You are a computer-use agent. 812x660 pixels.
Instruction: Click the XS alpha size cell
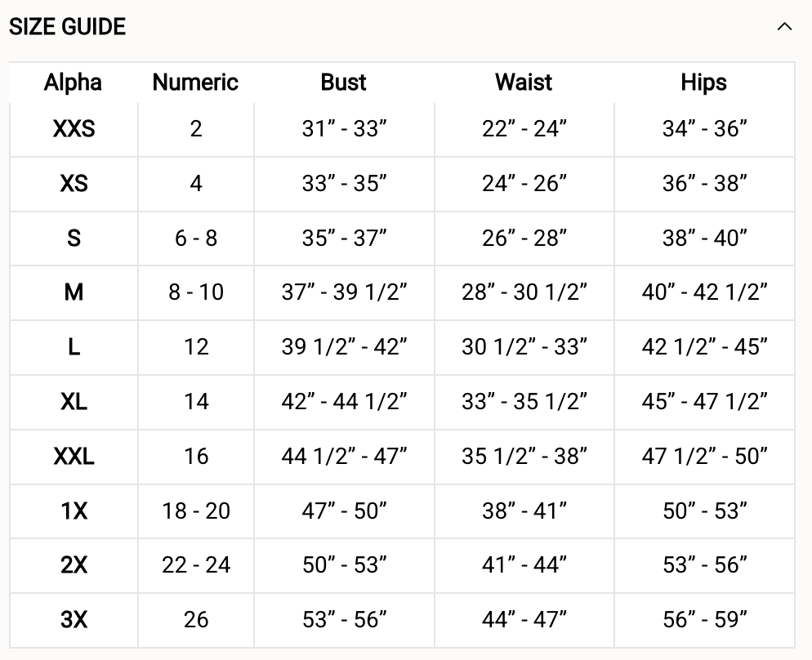pyautogui.click(x=74, y=184)
